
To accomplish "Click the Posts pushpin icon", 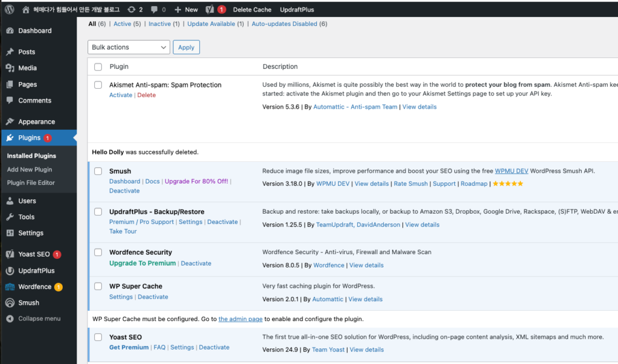I will (x=10, y=52).
